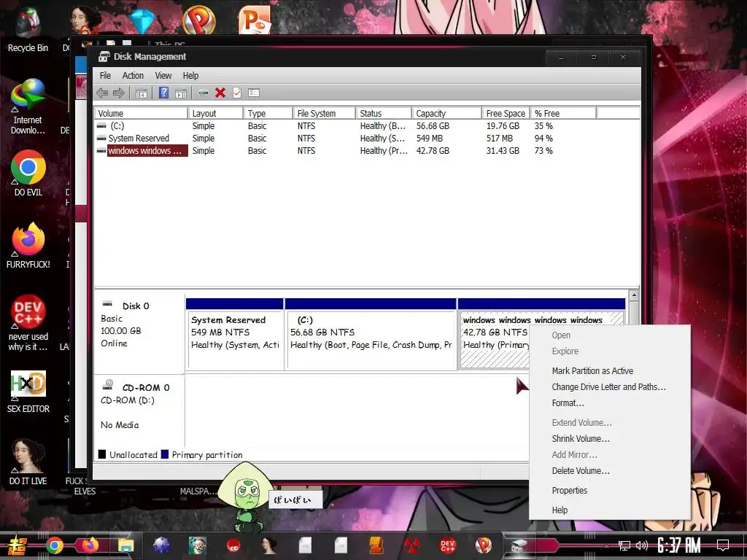747x560 pixels.
Task: Click the volume speaker tray icon
Action: pos(642,545)
